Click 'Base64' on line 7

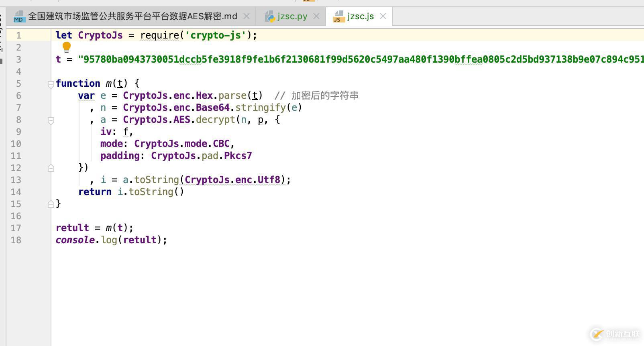[x=213, y=108]
